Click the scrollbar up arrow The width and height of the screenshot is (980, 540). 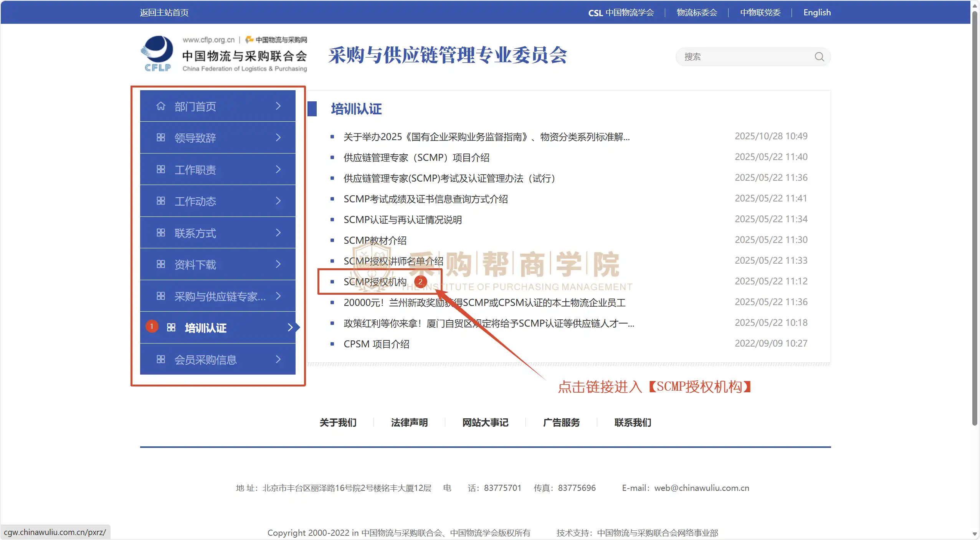coord(975,5)
